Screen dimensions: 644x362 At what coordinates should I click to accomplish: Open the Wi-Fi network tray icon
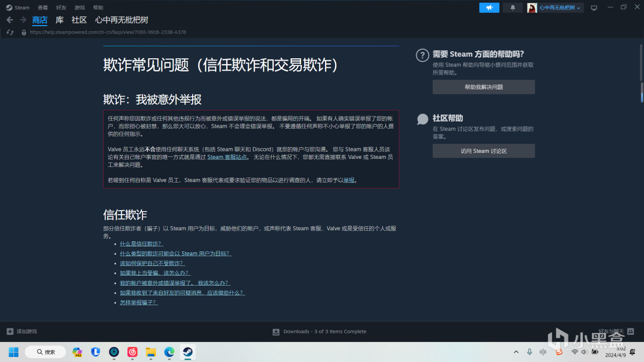pos(575,352)
